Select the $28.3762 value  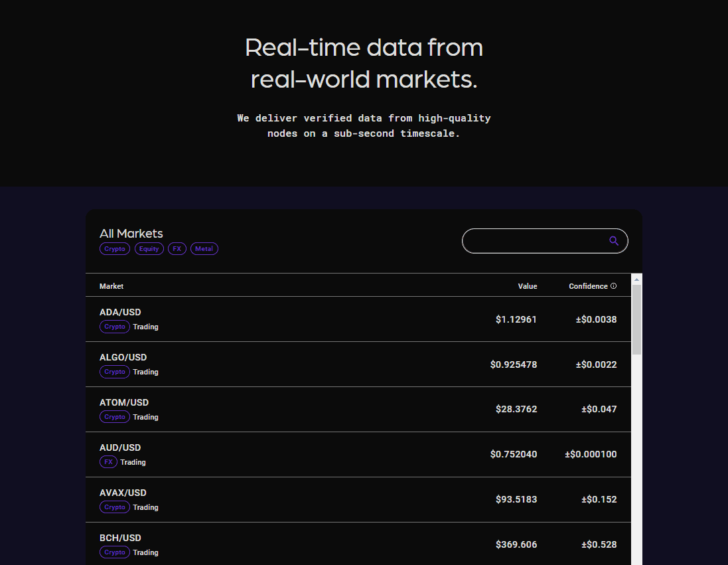(x=516, y=409)
